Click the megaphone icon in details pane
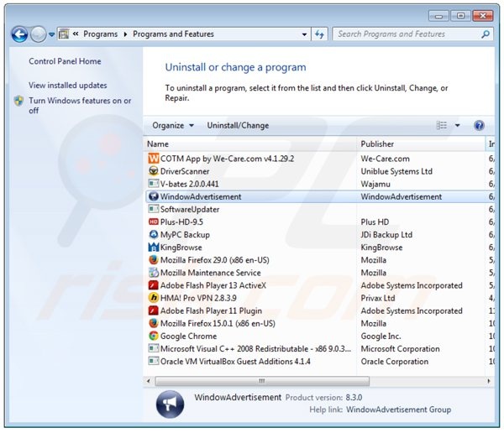This screenshot has height=433, width=504. pos(170,404)
